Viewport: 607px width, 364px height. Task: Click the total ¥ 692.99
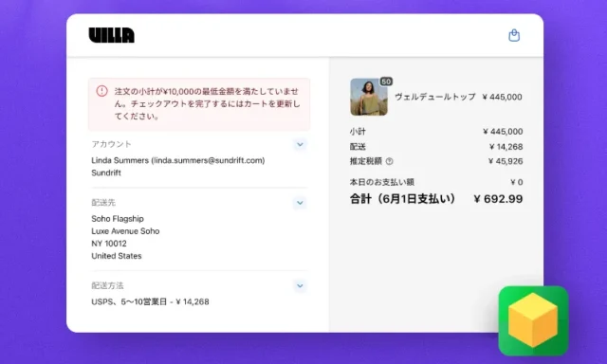[x=498, y=199]
